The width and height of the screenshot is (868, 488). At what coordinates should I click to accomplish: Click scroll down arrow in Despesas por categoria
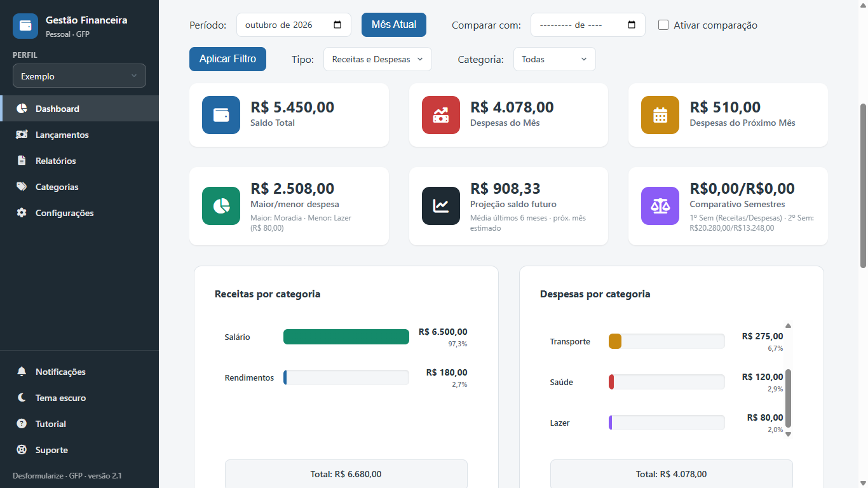[789, 434]
